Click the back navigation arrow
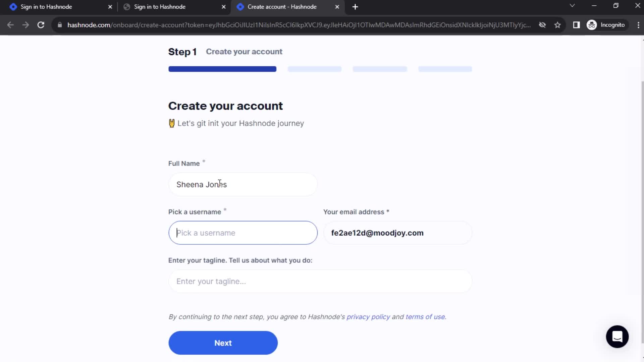The height and width of the screenshot is (362, 644). click(x=10, y=24)
